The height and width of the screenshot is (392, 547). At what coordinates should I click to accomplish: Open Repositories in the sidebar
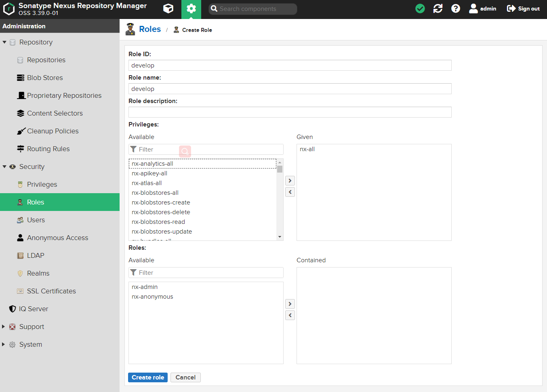60,60
